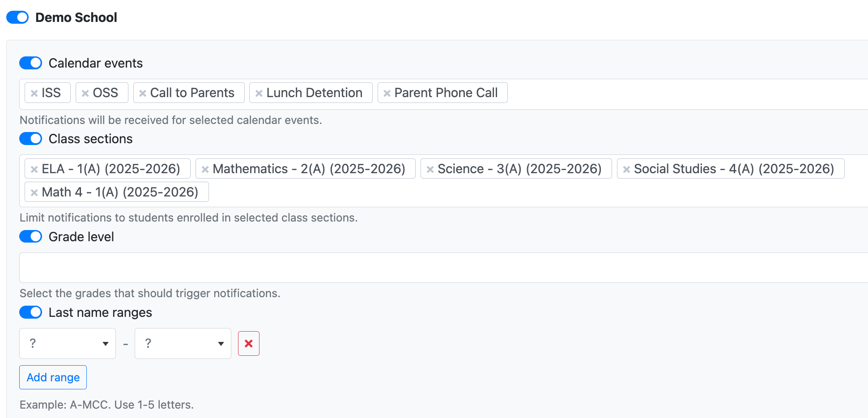Turn off the Class sections switch
The image size is (868, 418).
[30, 139]
